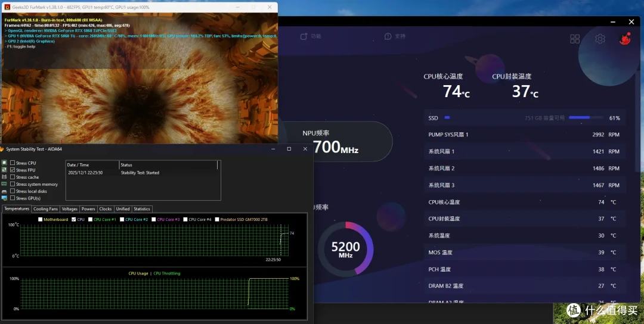The width and height of the screenshot is (644, 324).
Task: Select the 系统风扇 1 row showing 1421 RPM
Action: tap(525, 151)
